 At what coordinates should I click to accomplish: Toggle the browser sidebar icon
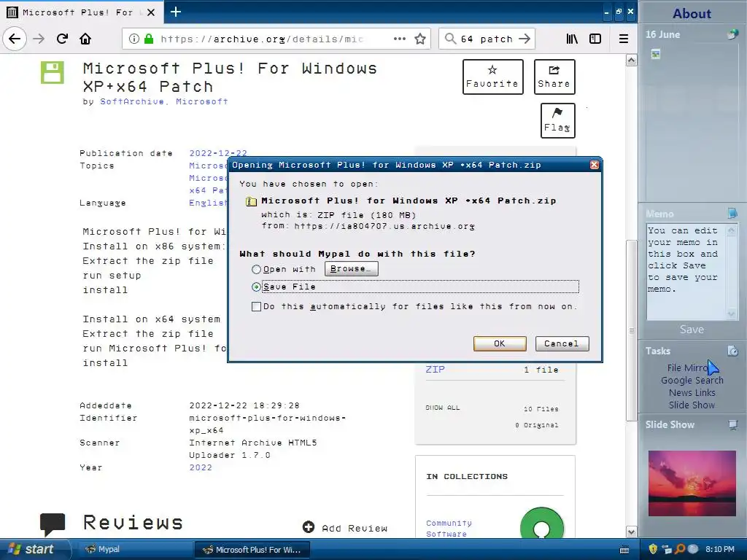[595, 39]
